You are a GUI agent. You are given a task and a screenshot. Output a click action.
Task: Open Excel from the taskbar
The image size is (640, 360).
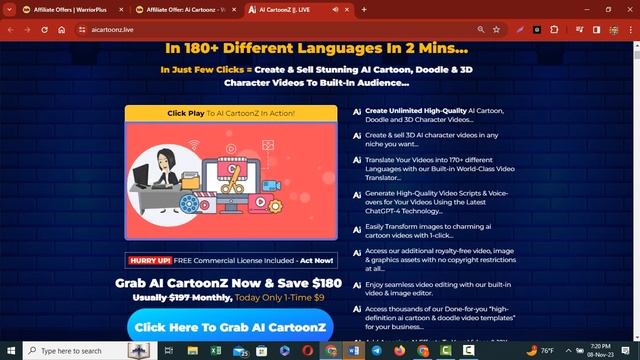point(216,350)
